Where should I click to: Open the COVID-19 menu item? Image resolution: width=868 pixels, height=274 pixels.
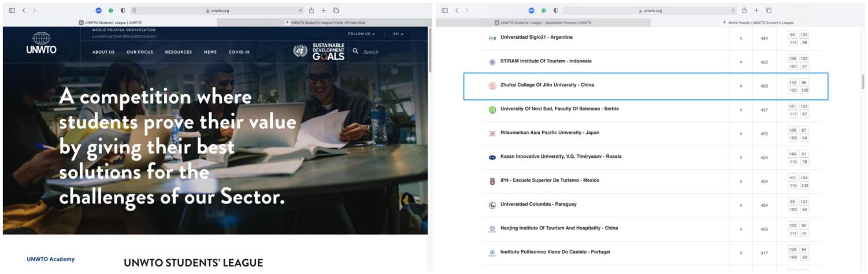(x=239, y=52)
